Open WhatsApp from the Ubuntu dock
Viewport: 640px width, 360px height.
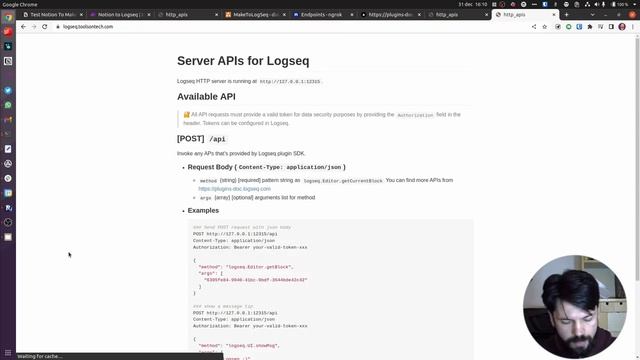(8, 105)
